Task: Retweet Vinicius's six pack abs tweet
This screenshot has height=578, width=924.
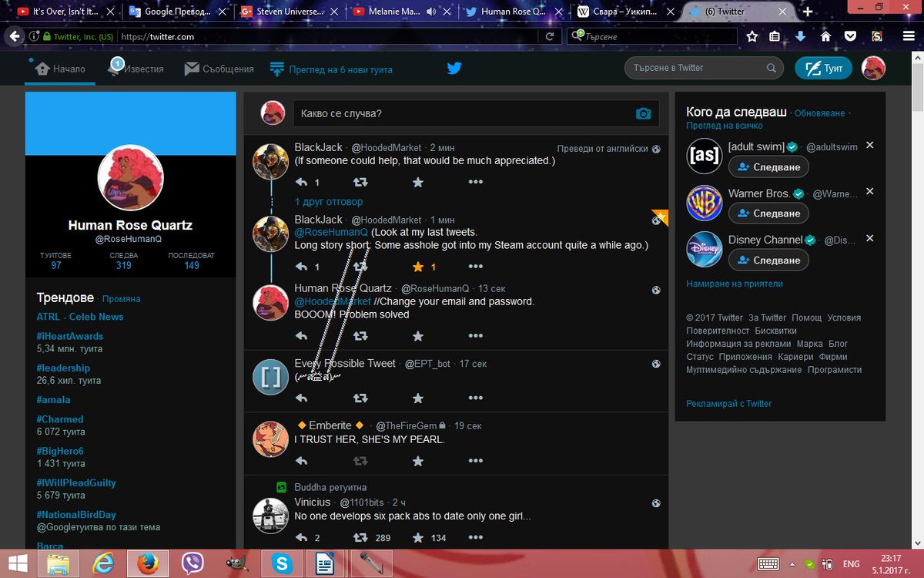Action: tap(360, 537)
